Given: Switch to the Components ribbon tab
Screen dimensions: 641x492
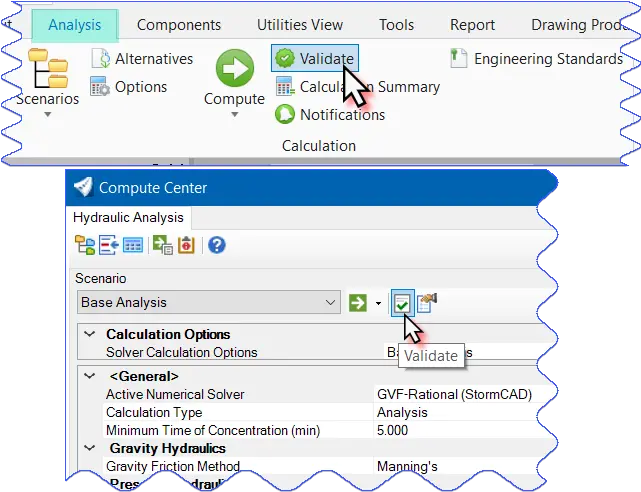Looking at the screenshot, I should click(179, 24).
